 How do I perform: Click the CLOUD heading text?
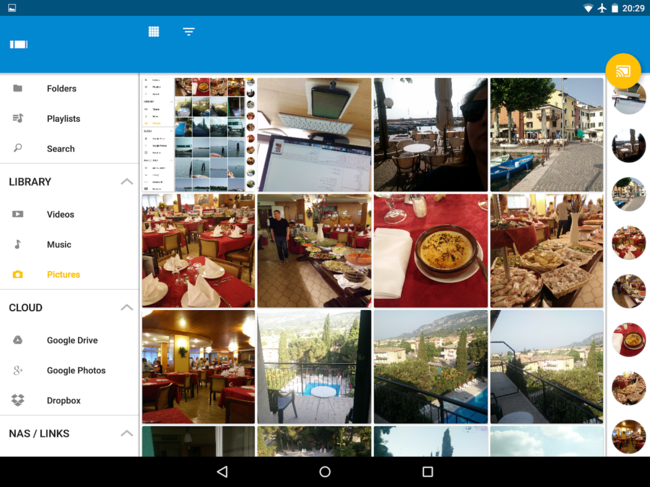tap(26, 308)
